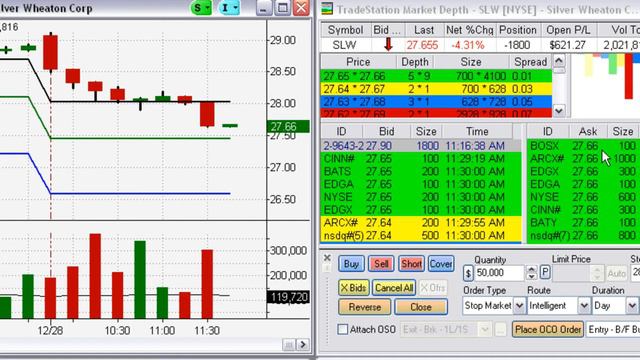The width and height of the screenshot is (640, 360).
Task: Select the CINN# bid row at 27.65
Action: (421, 158)
